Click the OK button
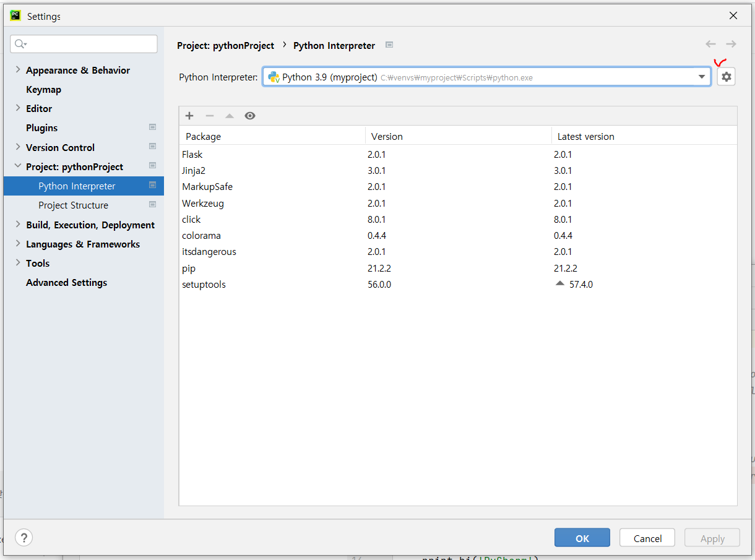The image size is (755, 560). (x=582, y=538)
